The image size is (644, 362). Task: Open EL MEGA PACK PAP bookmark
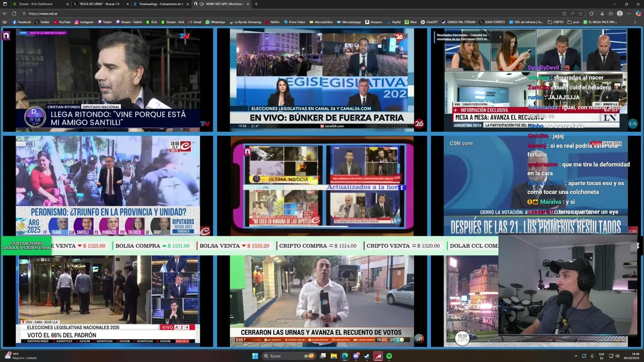pos(600,22)
